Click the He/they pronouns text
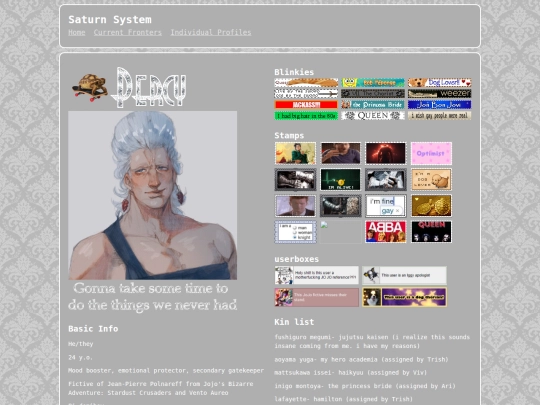 click(x=81, y=344)
